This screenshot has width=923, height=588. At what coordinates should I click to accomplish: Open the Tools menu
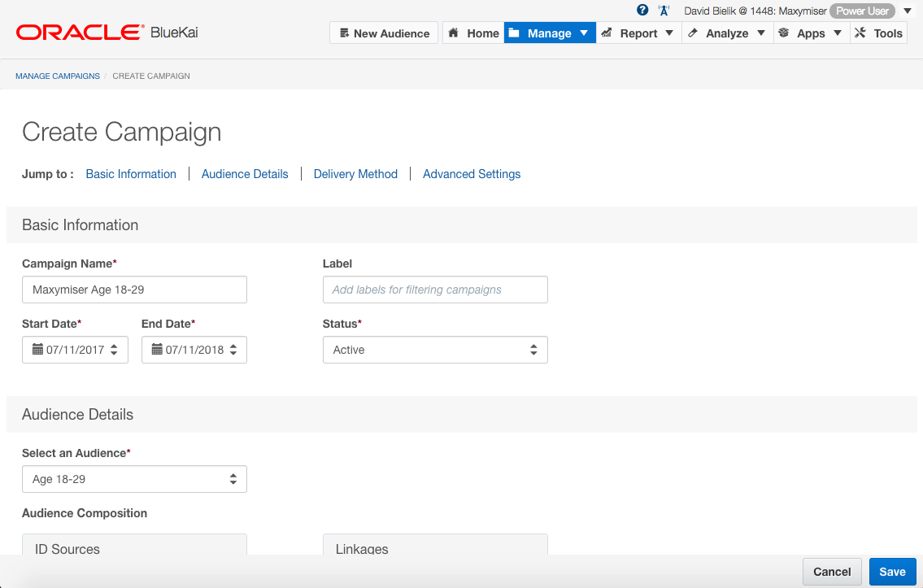pos(879,33)
